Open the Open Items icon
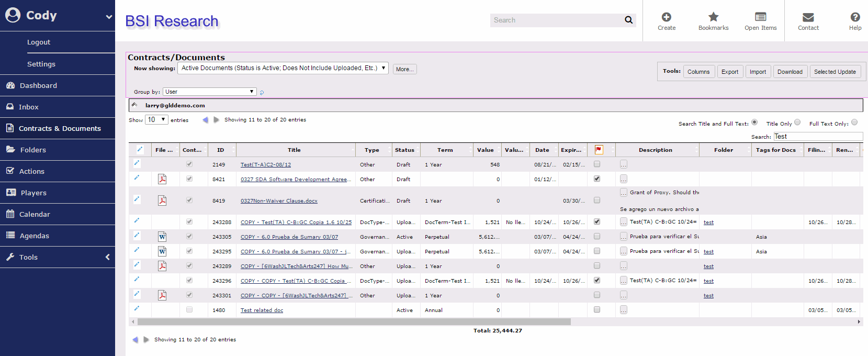The image size is (868, 356). pyautogui.click(x=760, y=17)
